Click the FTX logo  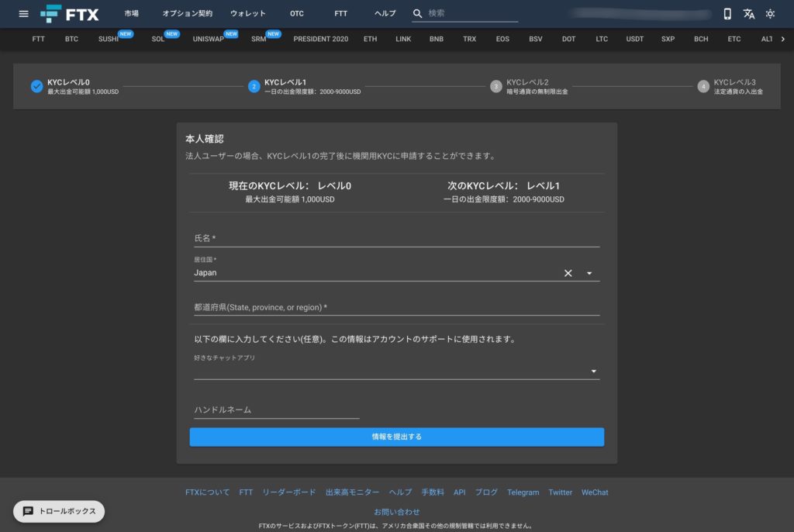[x=70, y=14]
